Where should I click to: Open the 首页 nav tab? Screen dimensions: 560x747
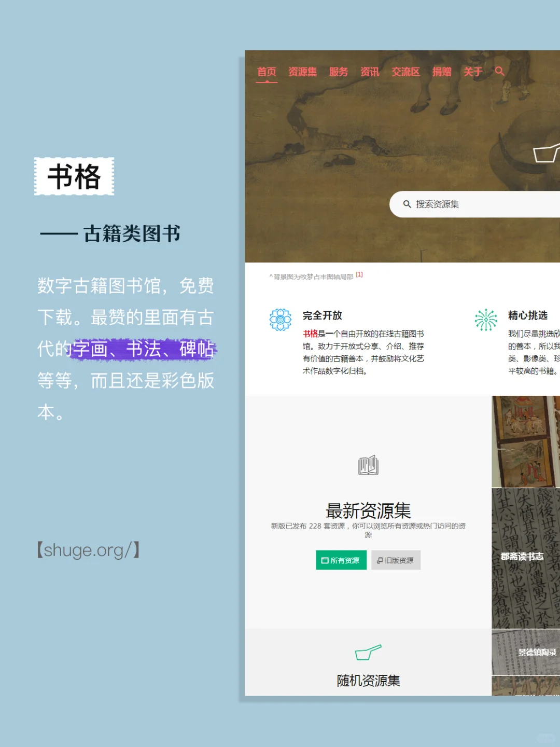point(267,72)
